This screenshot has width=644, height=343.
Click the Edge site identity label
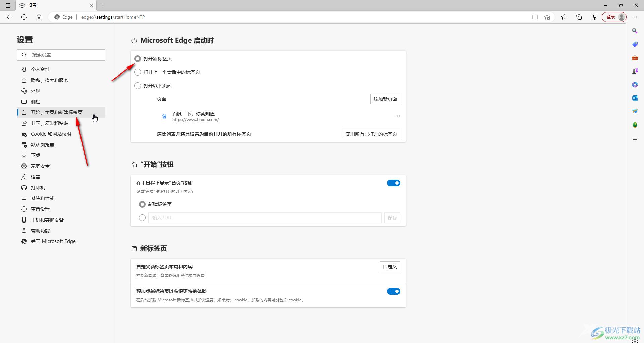(64, 17)
